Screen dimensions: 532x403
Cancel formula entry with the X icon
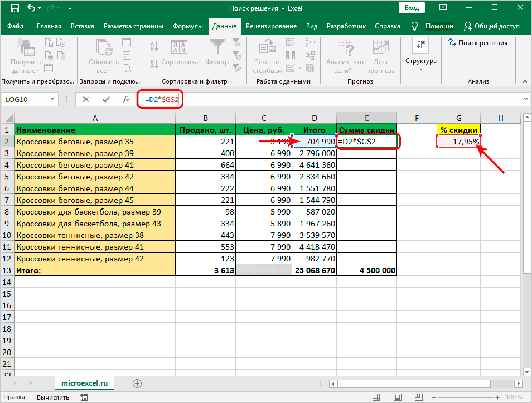[x=85, y=99]
